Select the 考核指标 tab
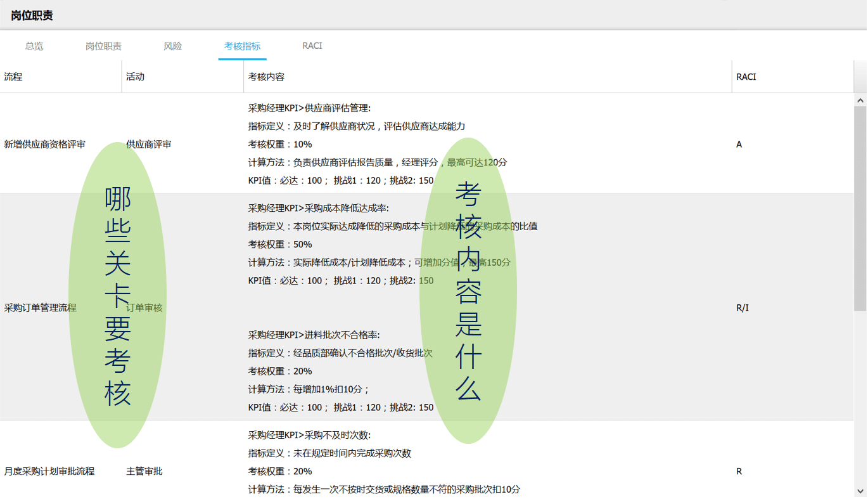Screen dimensions: 868x499 pos(242,46)
